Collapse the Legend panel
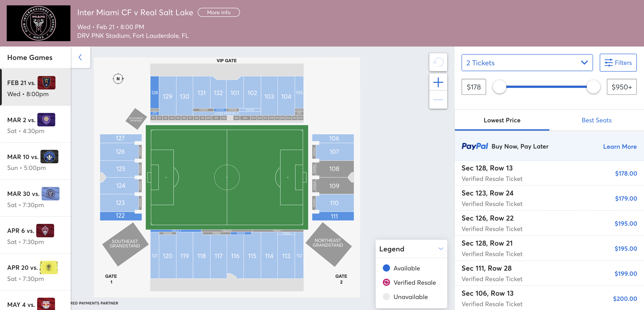This screenshot has height=310, width=644. 441,249
